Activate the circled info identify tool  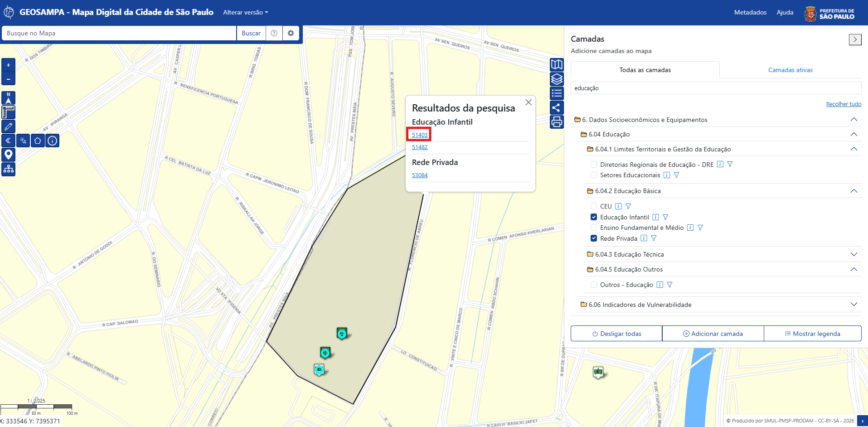click(x=53, y=141)
